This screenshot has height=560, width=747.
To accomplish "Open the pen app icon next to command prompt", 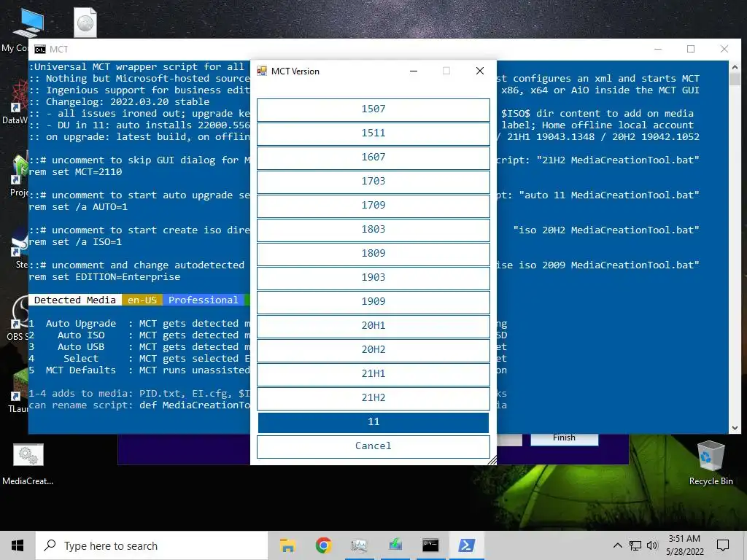I will tap(395, 545).
